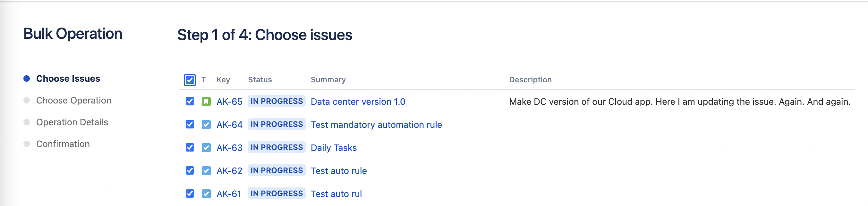This screenshot has height=206, width=868.
Task: Toggle the select-all checkbox in table header
Action: pyautogui.click(x=190, y=80)
